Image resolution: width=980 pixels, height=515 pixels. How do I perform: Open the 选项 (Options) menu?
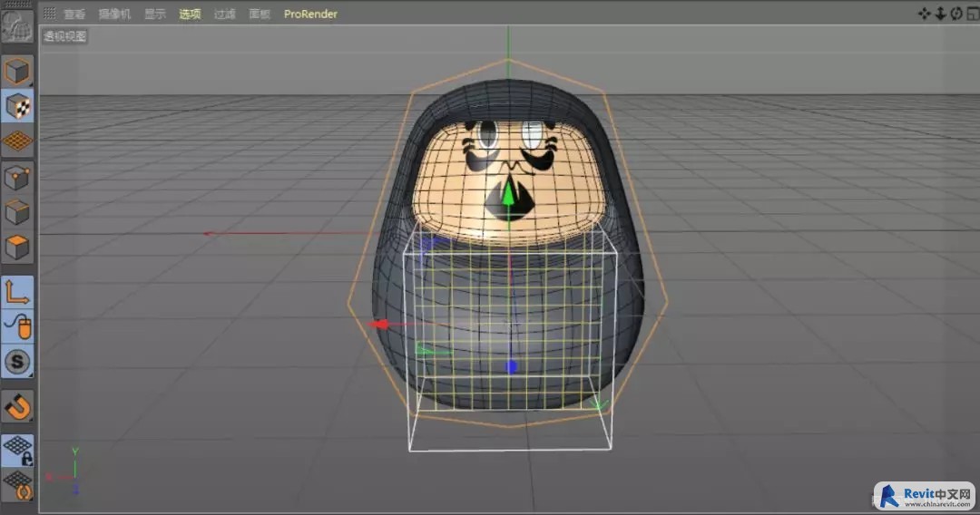tap(190, 14)
